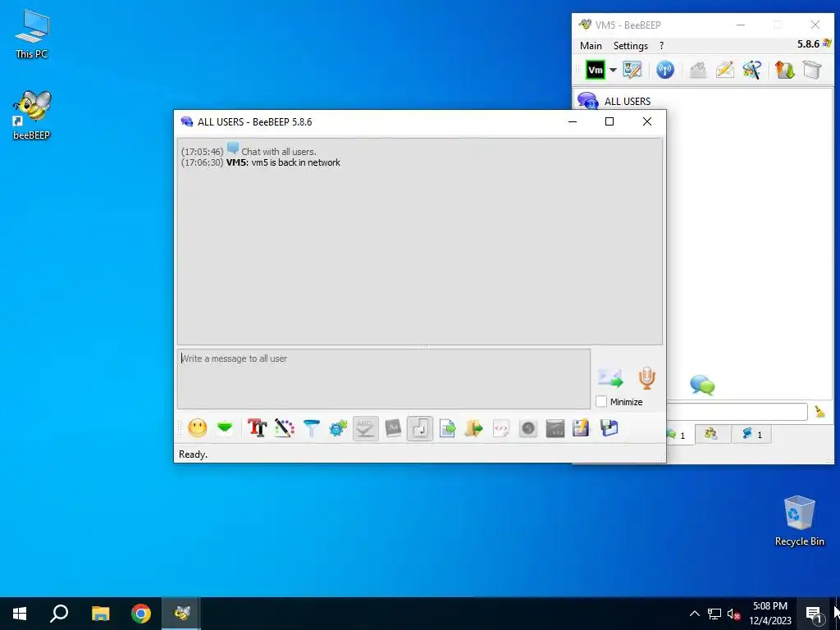Switch to the blue flag tab with 1
This screenshot has width=840, height=630.
click(x=752, y=435)
